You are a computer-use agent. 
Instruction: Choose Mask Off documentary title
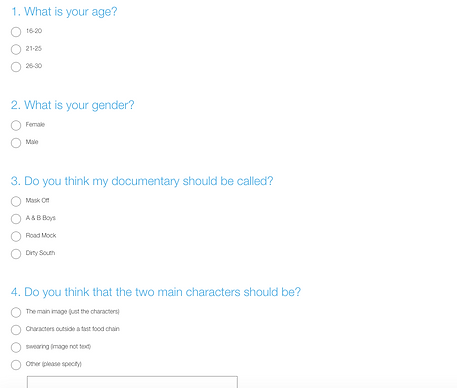click(x=16, y=201)
